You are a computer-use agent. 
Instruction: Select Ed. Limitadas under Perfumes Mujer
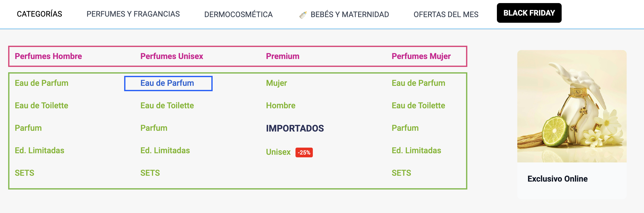point(416,150)
